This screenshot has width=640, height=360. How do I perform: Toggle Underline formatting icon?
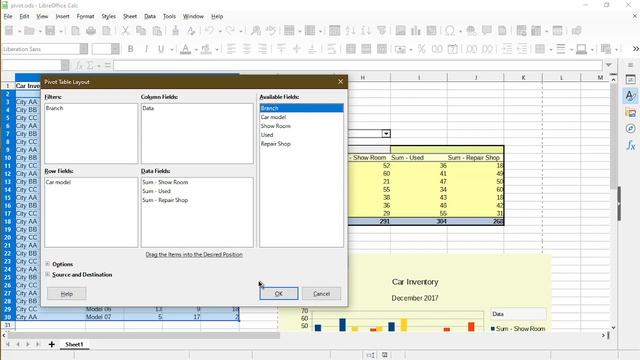[x=161, y=49]
